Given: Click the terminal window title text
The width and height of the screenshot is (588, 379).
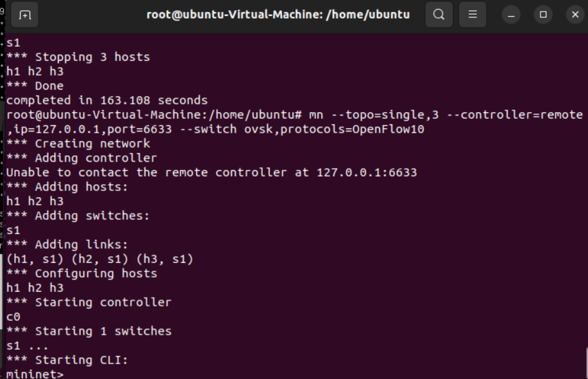Looking at the screenshot, I should 278,14.
